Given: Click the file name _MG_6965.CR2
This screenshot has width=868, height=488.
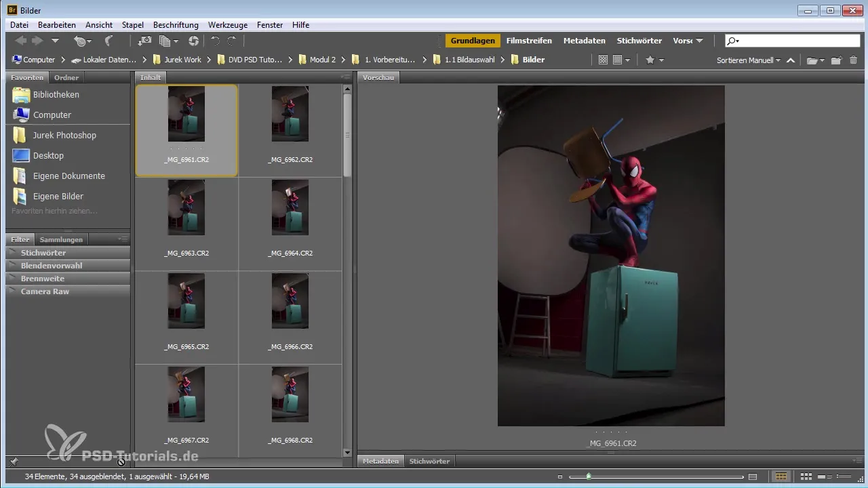Looking at the screenshot, I should point(186,346).
